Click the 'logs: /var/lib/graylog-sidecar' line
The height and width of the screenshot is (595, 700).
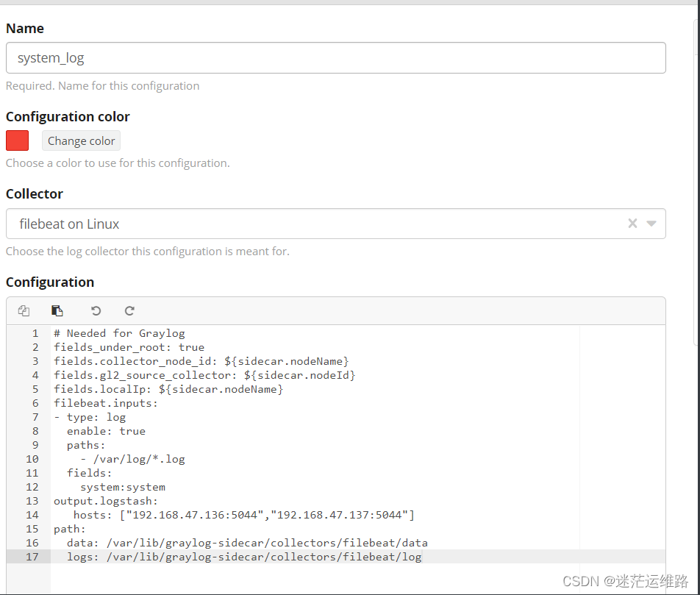[x=244, y=557]
